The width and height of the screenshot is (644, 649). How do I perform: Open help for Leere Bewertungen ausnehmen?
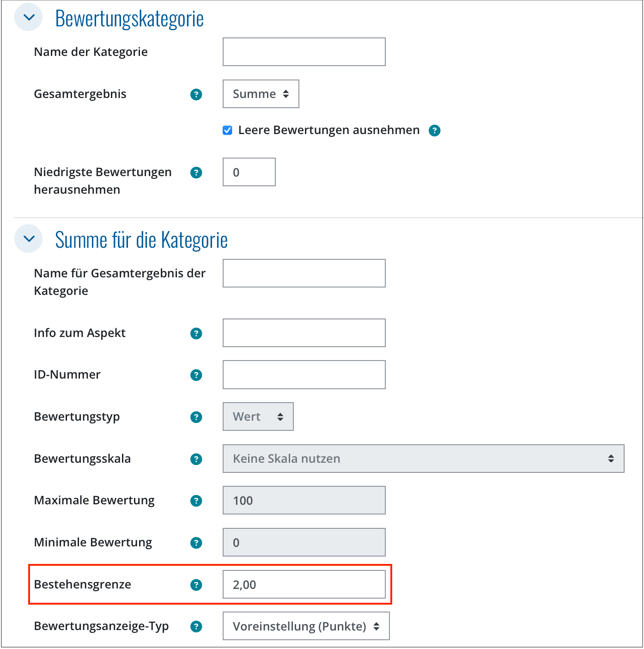[x=434, y=131]
